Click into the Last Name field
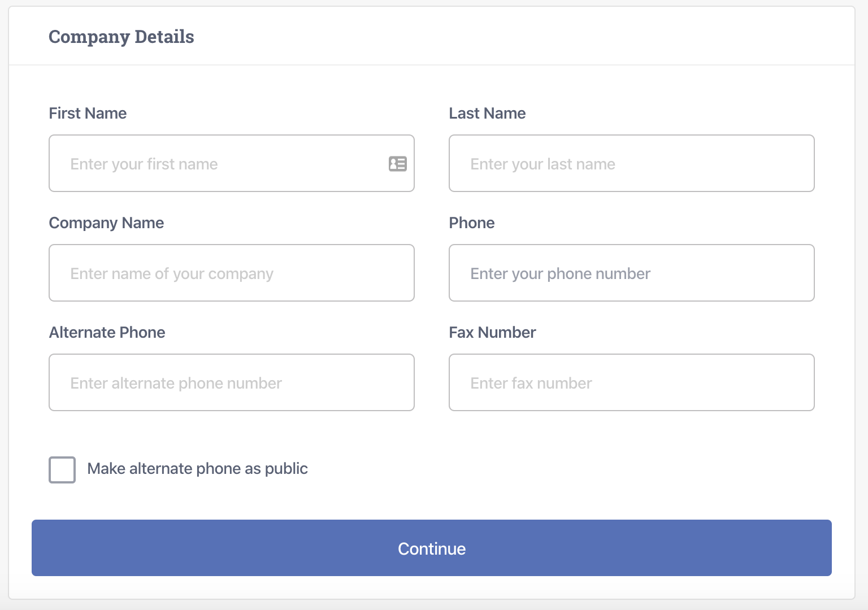Screen dimensions: 868x610 tap(631, 164)
